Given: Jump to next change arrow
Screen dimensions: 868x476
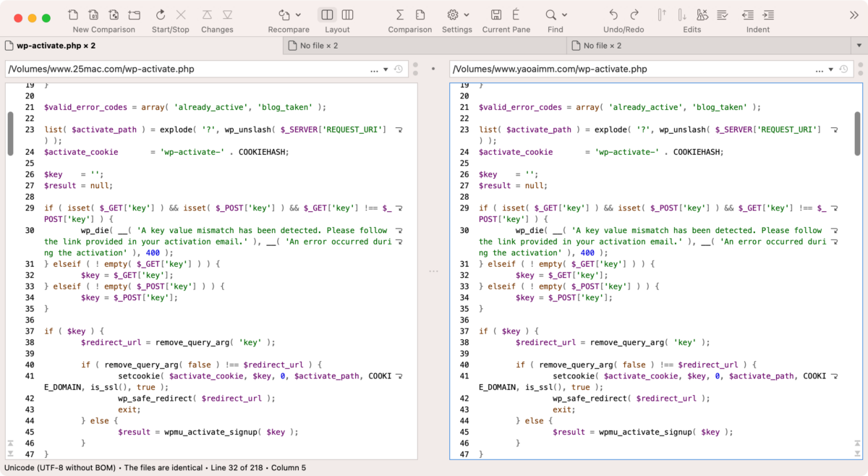Looking at the screenshot, I should [x=228, y=14].
